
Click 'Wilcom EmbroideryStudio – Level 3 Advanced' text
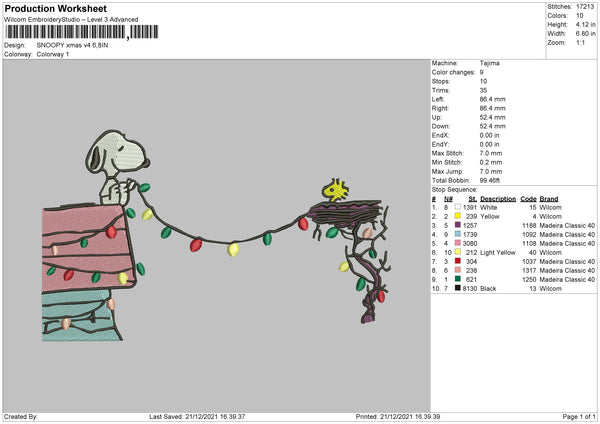coord(71,20)
